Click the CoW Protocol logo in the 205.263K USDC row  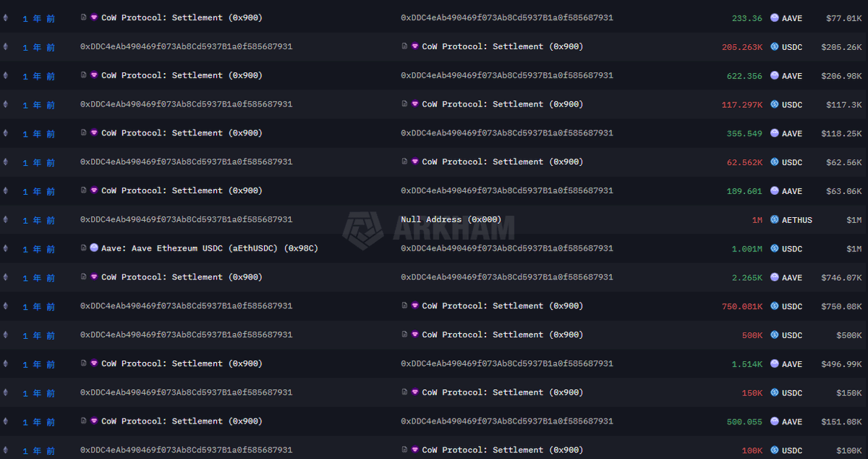point(415,46)
